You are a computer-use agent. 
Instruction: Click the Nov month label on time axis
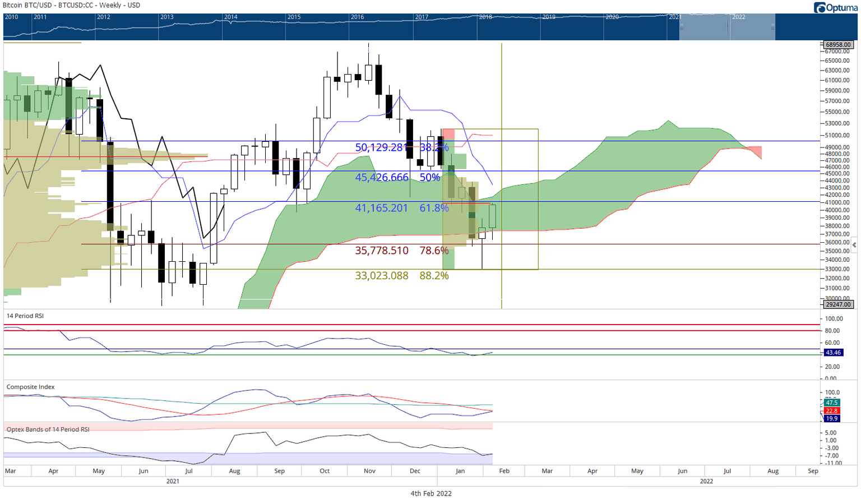tap(369, 471)
